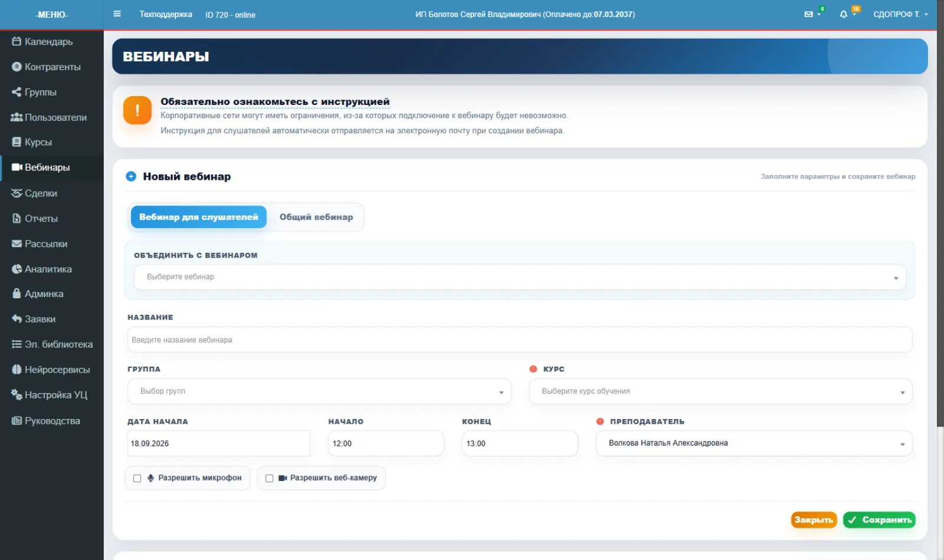Click the calendar icon next to Календарь

click(x=17, y=41)
